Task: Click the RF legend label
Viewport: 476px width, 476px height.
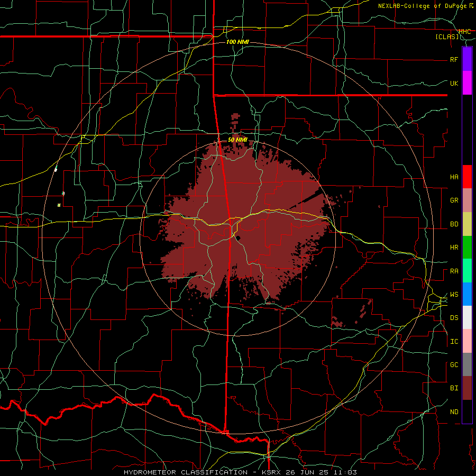Action: click(454, 59)
